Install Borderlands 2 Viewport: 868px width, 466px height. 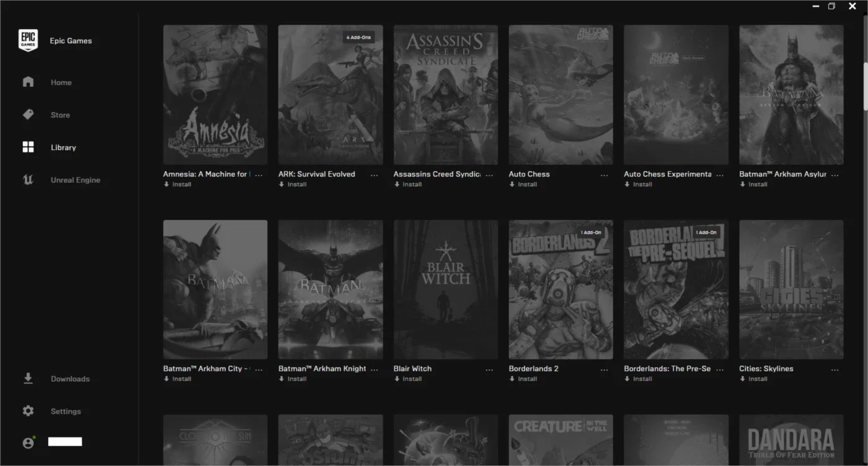523,379
